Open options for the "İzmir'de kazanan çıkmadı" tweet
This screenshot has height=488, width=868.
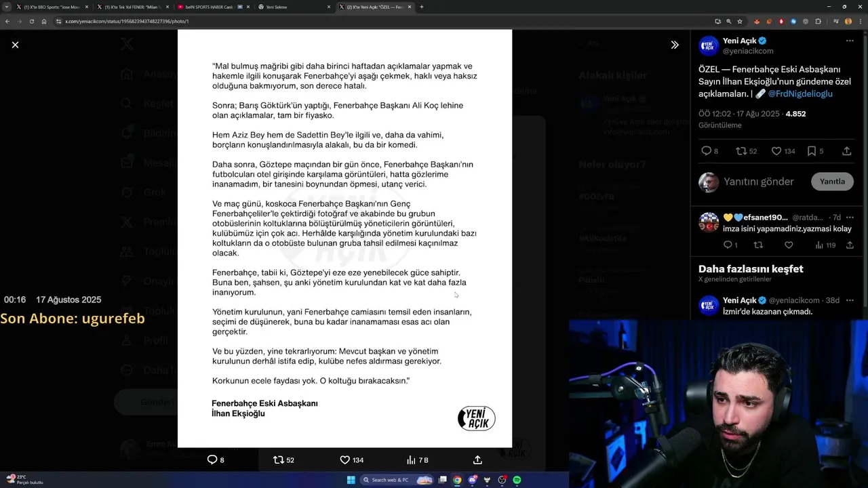tap(850, 300)
